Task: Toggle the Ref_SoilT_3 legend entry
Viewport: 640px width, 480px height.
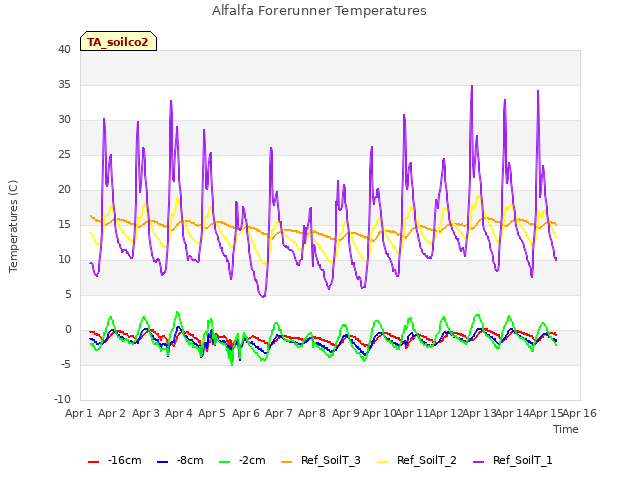Action: [321, 460]
